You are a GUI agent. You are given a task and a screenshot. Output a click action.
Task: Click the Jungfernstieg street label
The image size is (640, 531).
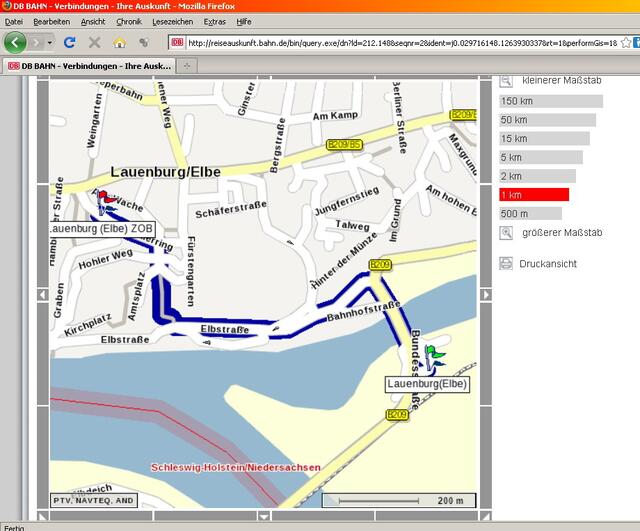(x=347, y=201)
